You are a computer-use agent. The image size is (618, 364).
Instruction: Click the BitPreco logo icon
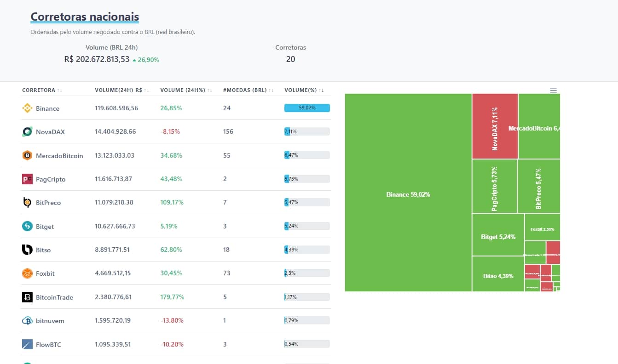(x=28, y=203)
